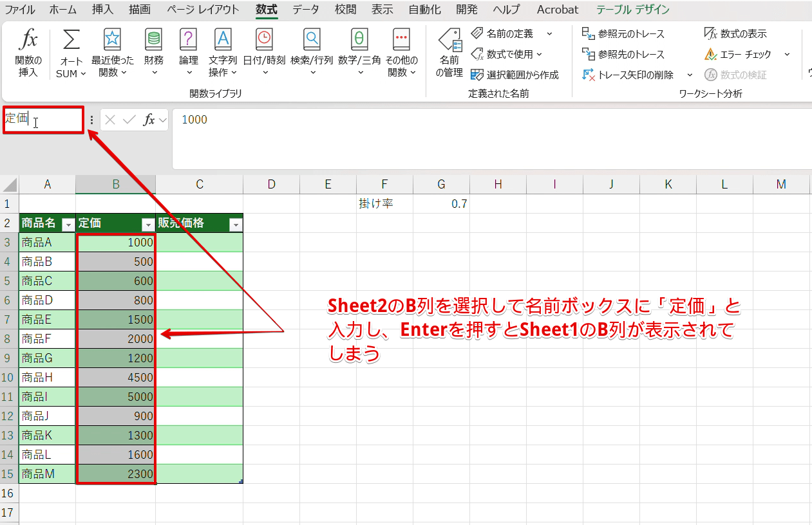Screen dimensions: 812x525
Task: Switch to the 校閲 tab
Action: 345,10
